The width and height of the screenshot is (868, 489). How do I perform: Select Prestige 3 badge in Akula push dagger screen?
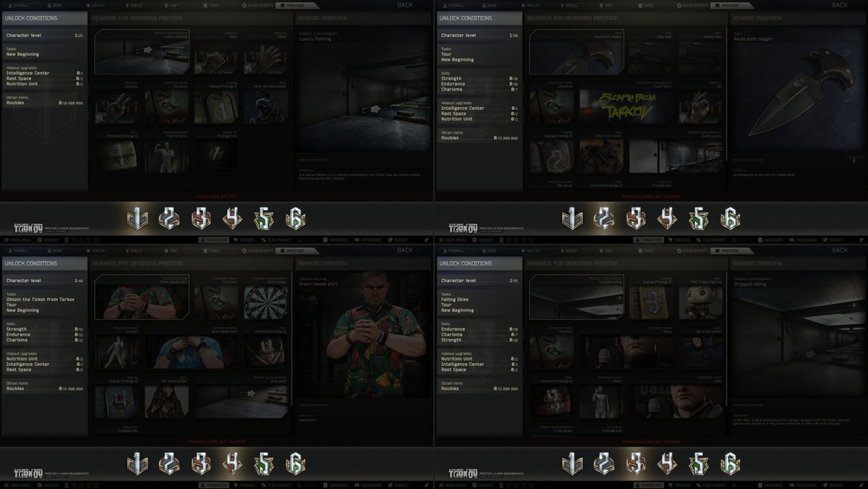point(637,217)
